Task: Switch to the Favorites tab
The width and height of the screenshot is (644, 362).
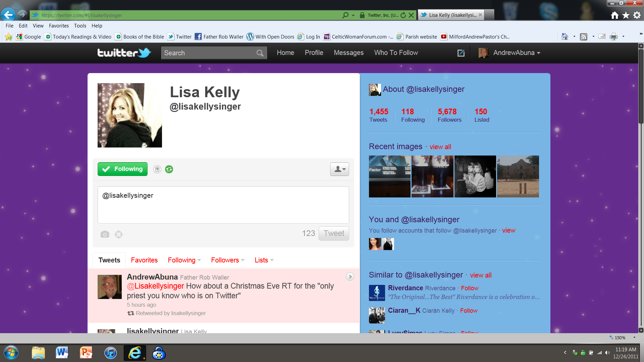Action: (x=144, y=260)
